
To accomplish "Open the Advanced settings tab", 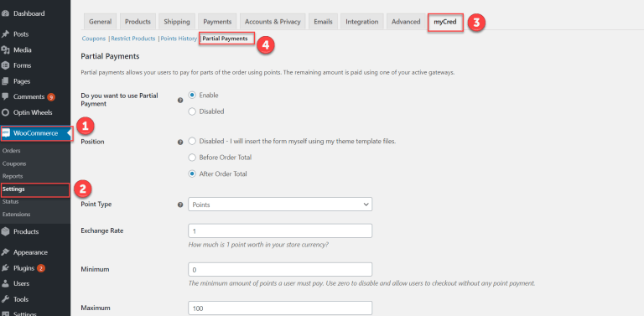I will pyautogui.click(x=406, y=22).
